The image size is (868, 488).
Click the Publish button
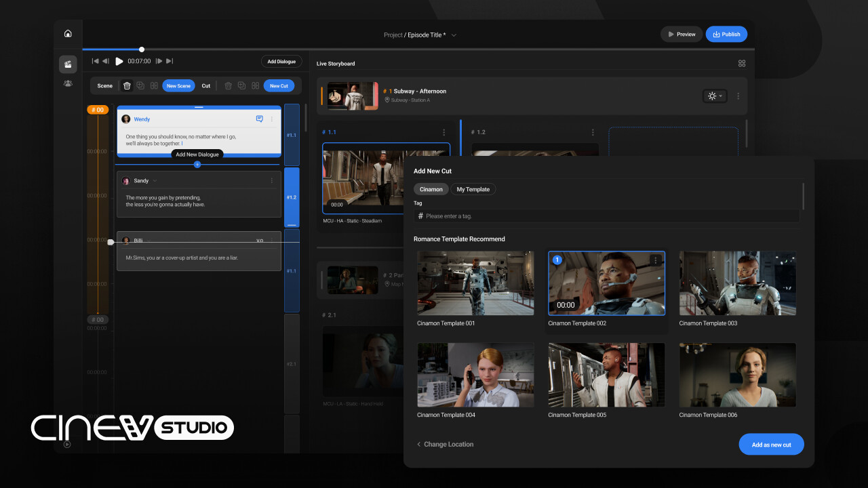point(726,34)
